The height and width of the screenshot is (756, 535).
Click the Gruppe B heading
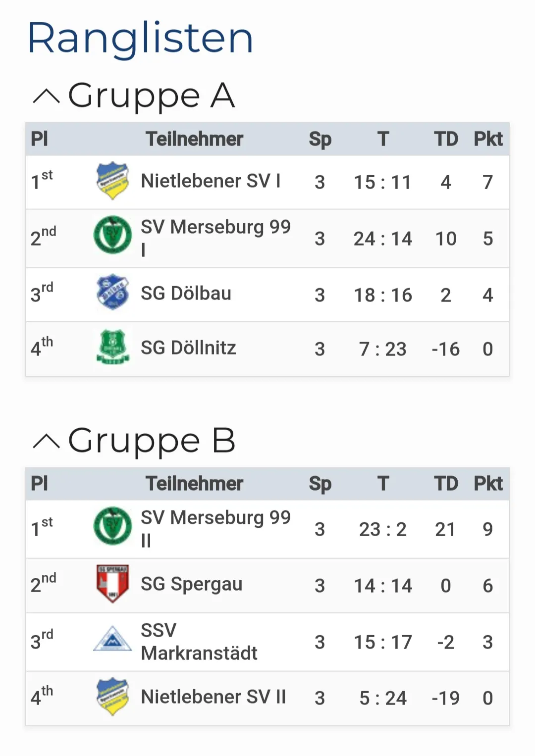[151, 441]
